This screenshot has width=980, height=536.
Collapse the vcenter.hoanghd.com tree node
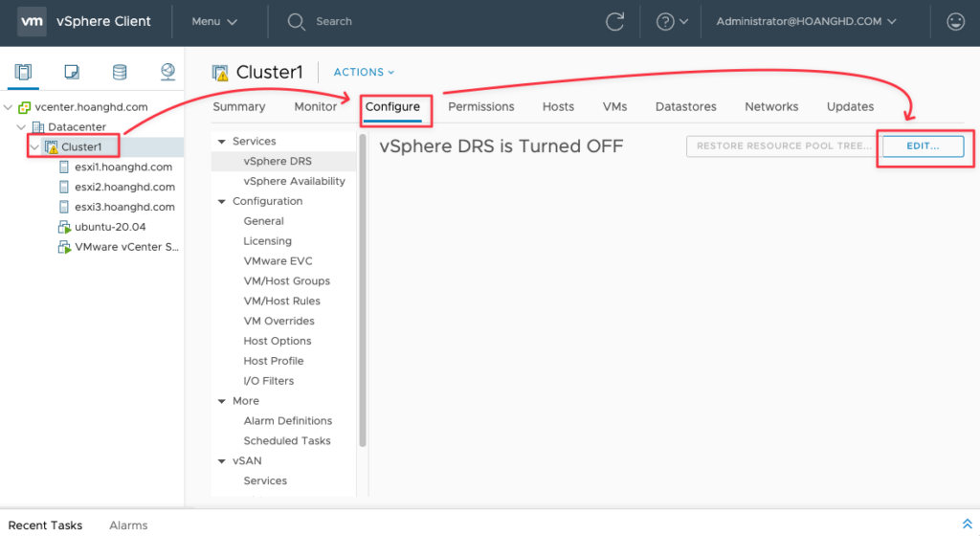tap(8, 107)
